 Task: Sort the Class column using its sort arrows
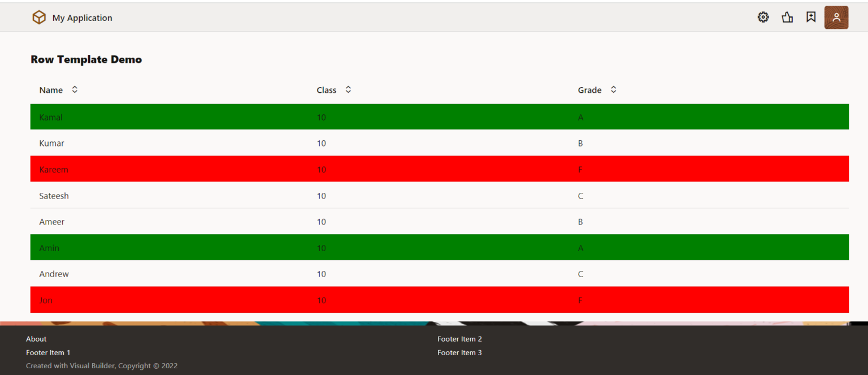click(x=348, y=89)
